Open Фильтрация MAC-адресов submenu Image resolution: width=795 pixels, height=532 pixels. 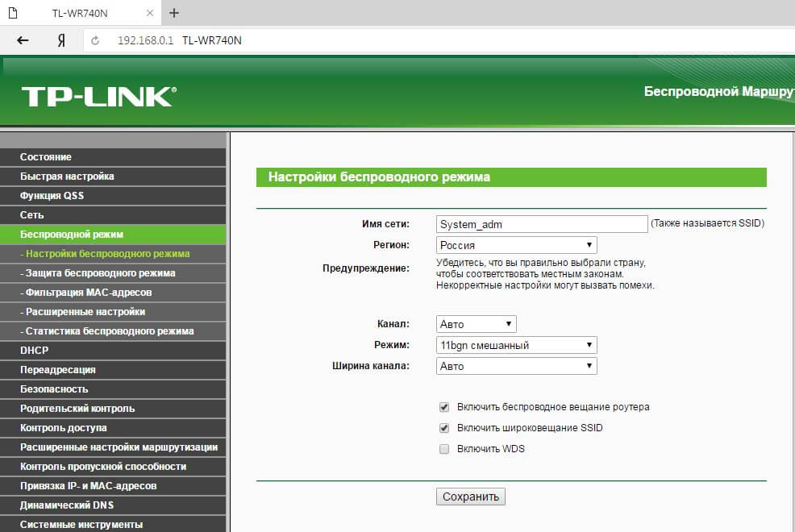[x=113, y=293]
